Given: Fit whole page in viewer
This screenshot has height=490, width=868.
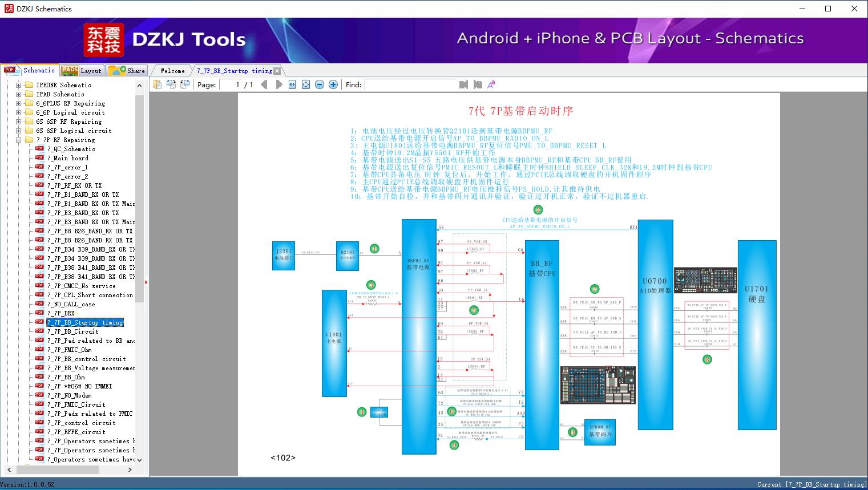Looking at the screenshot, I should click(306, 84).
